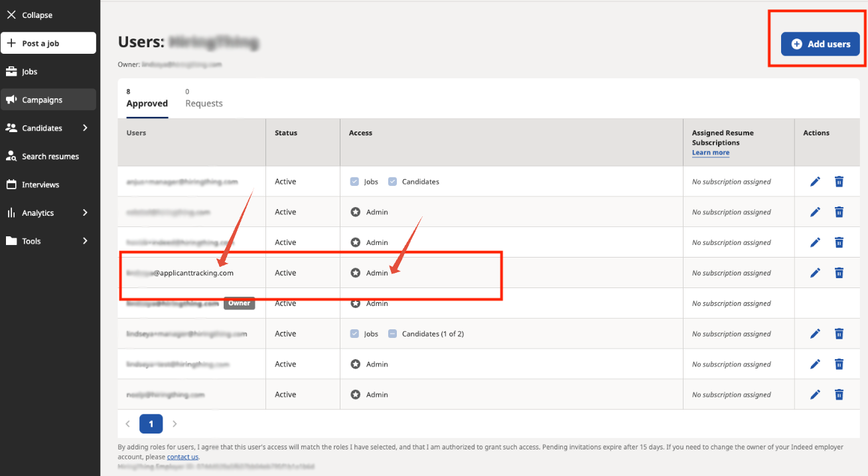This screenshot has width=868, height=476.
Task: Collapse the sidebar with the X icon
Action: (x=11, y=15)
